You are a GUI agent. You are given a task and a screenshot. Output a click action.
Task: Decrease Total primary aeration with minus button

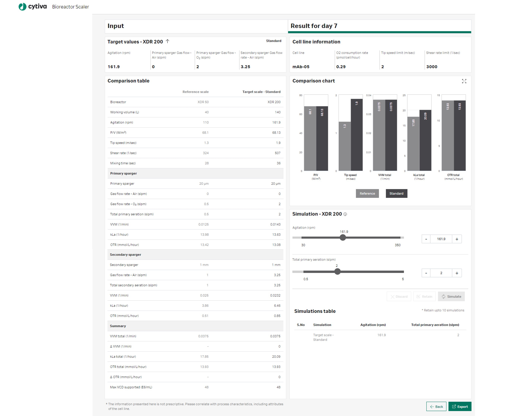[x=426, y=273]
